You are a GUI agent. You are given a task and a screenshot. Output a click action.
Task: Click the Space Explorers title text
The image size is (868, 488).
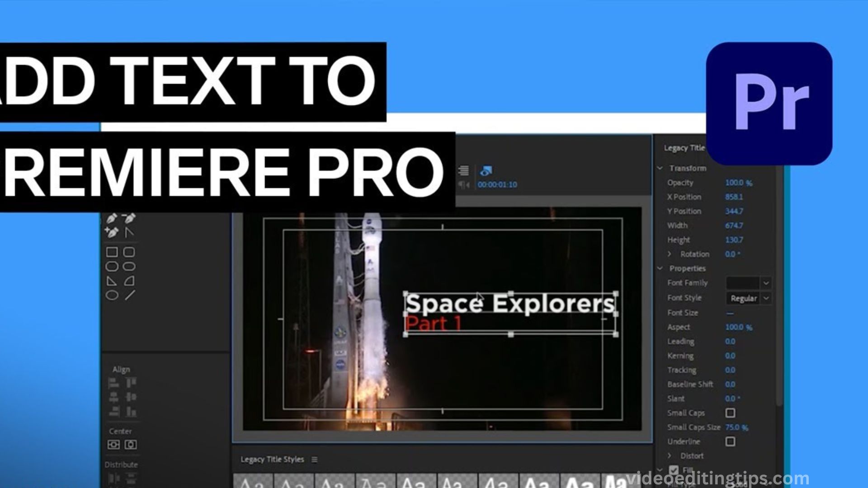tap(510, 304)
